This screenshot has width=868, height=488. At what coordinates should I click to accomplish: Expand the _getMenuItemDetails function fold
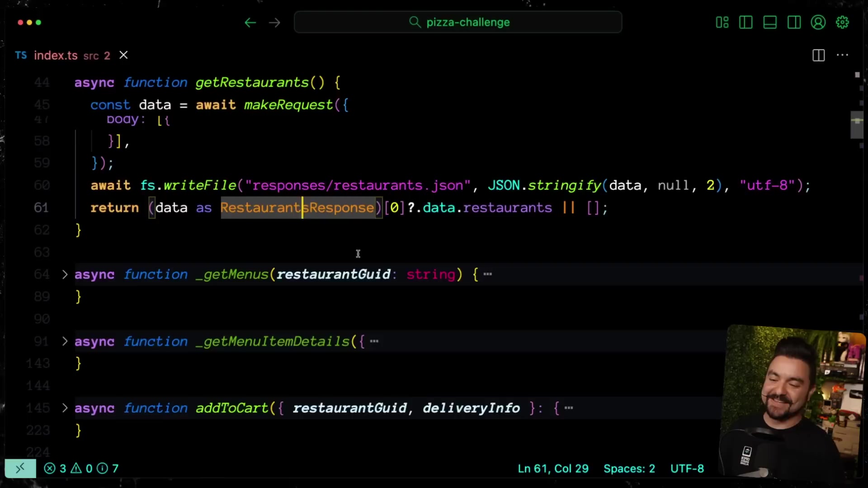(x=65, y=341)
